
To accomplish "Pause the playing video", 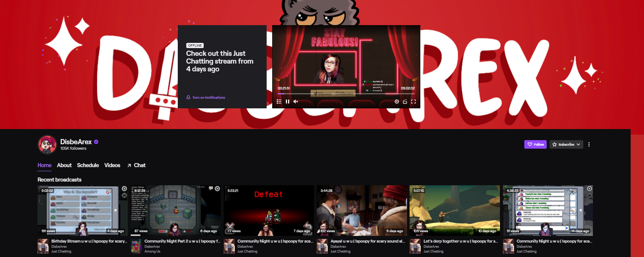I will (x=287, y=101).
